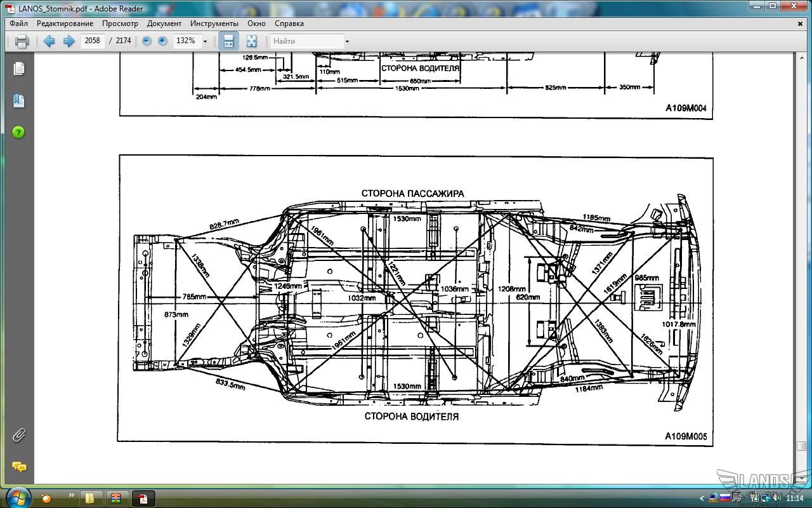812x508 pixels.
Task: Go to next page with right arrow
Action: pyautogui.click(x=69, y=41)
